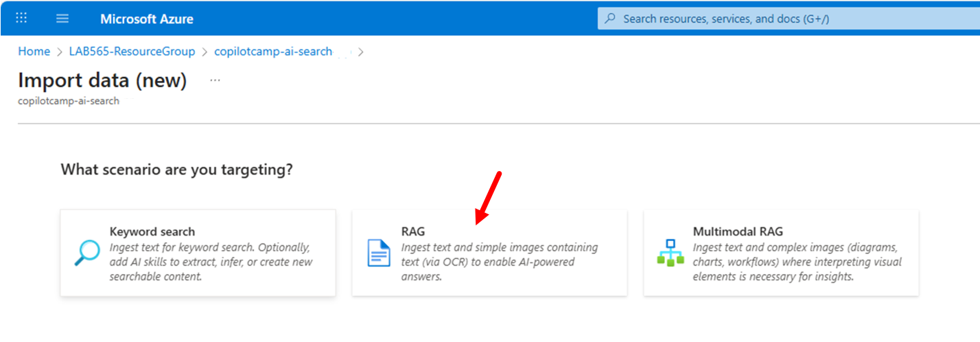Click the Multimodal RAG description text
Screen dimensions: 980x342
[797, 262]
